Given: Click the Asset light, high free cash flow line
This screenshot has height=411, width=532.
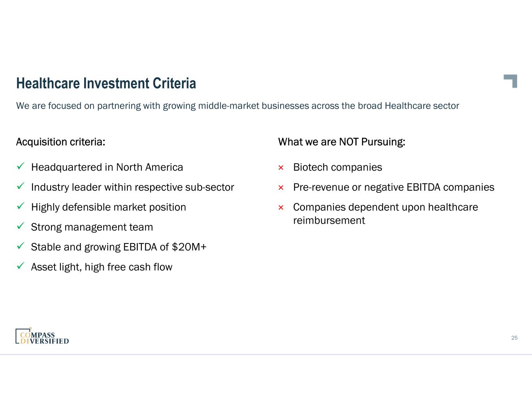Looking at the screenshot, I should (101, 267).
